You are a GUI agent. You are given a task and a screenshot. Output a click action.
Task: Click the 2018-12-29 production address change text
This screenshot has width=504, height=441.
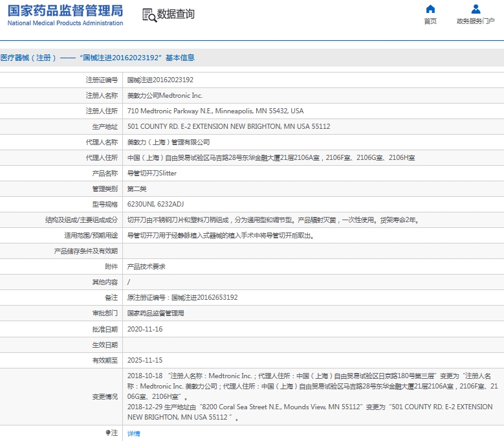click(310, 412)
